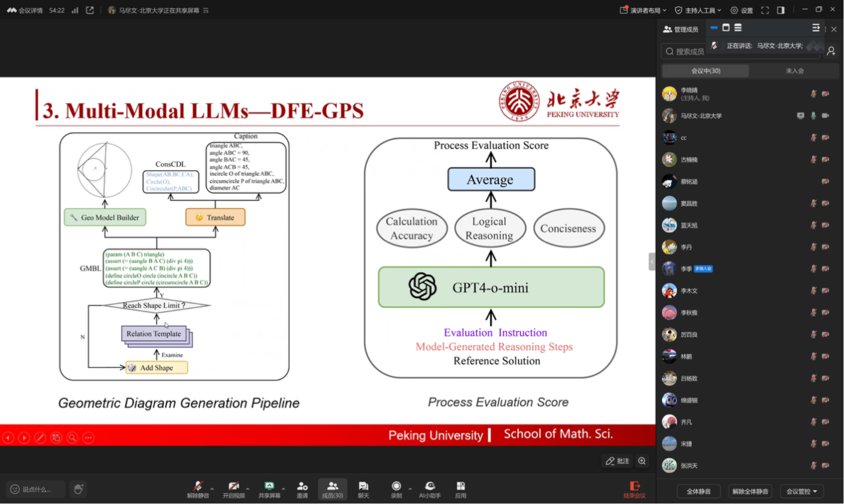The width and height of the screenshot is (844, 504).
Task: Open 会议详情 meeting details
Action: (x=25, y=10)
